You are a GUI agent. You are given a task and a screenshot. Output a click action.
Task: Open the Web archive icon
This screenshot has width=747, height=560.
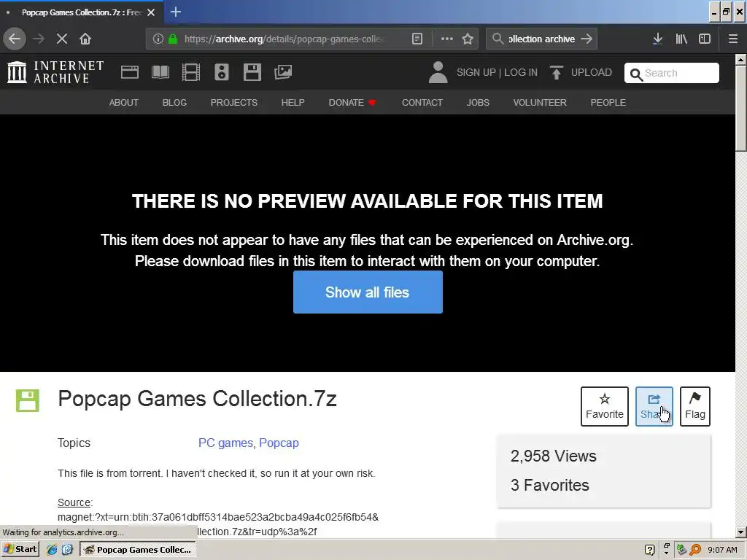(x=130, y=72)
